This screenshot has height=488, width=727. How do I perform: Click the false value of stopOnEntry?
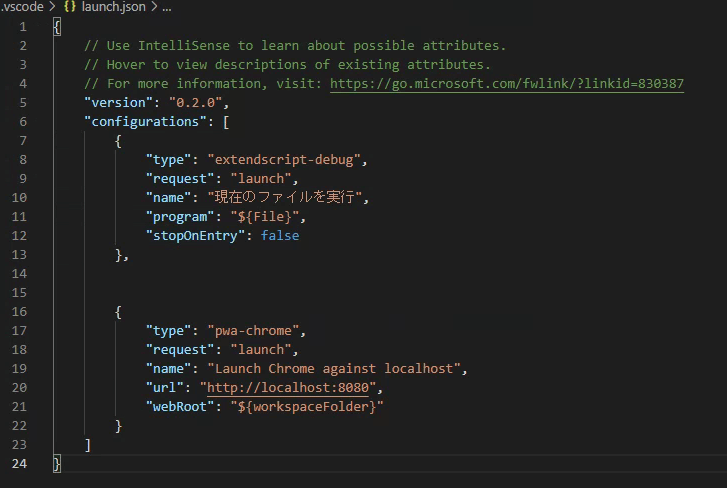(x=280, y=236)
